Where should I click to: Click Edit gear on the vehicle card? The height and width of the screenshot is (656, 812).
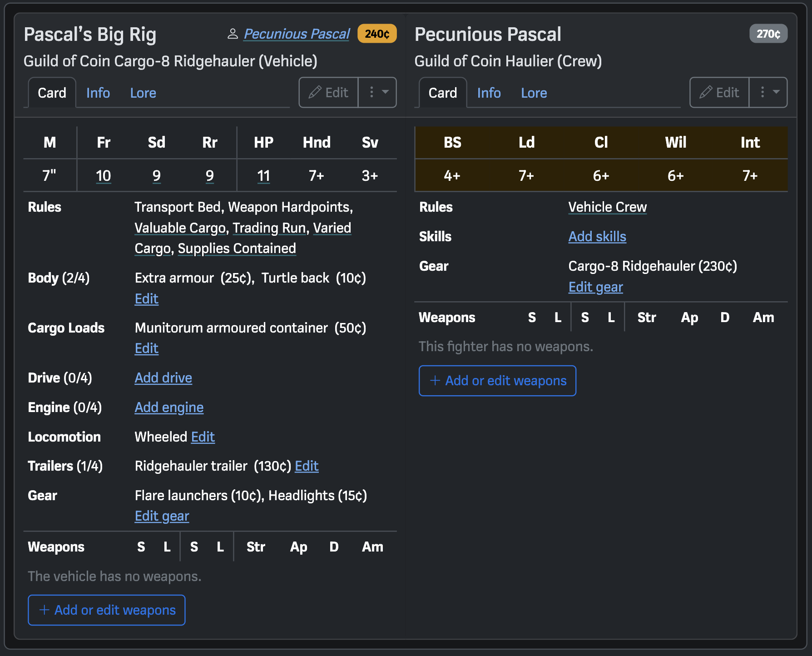[x=162, y=516]
